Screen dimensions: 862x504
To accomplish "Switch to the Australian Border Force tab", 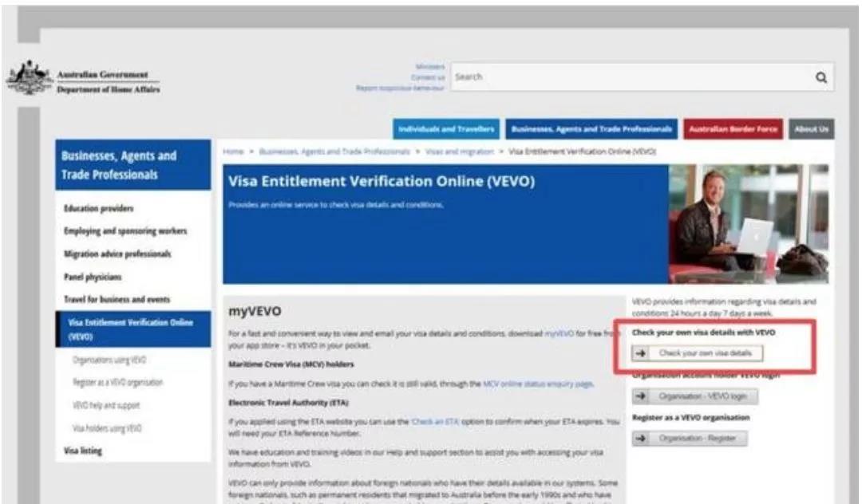I will pos(733,129).
